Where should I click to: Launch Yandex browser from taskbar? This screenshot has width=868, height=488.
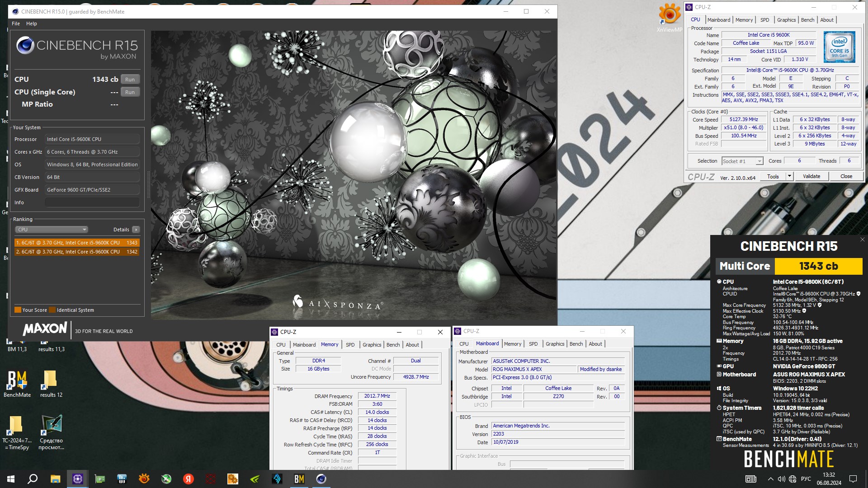[188, 479]
